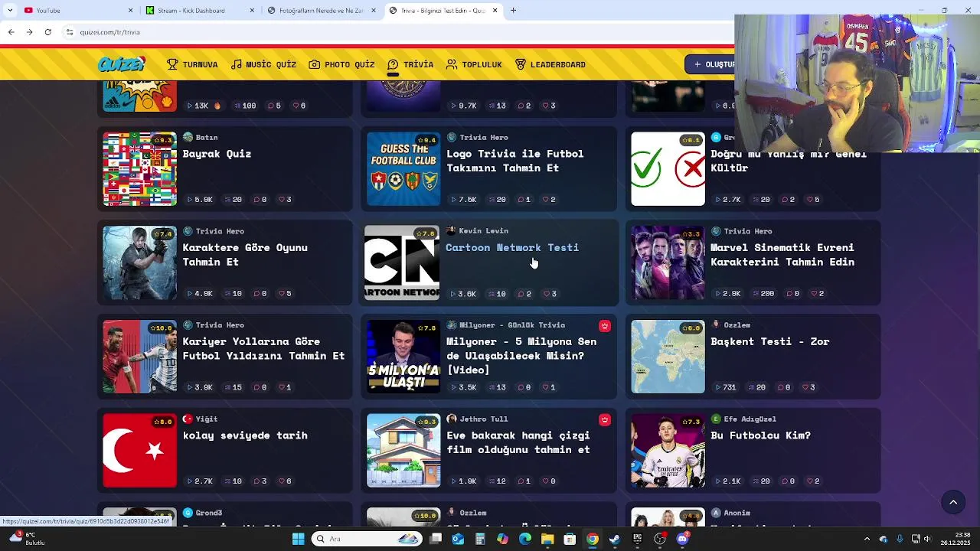This screenshot has width=980, height=551.
Task: Open Başkent Testi - Zor quiz
Action: pyautogui.click(x=769, y=341)
